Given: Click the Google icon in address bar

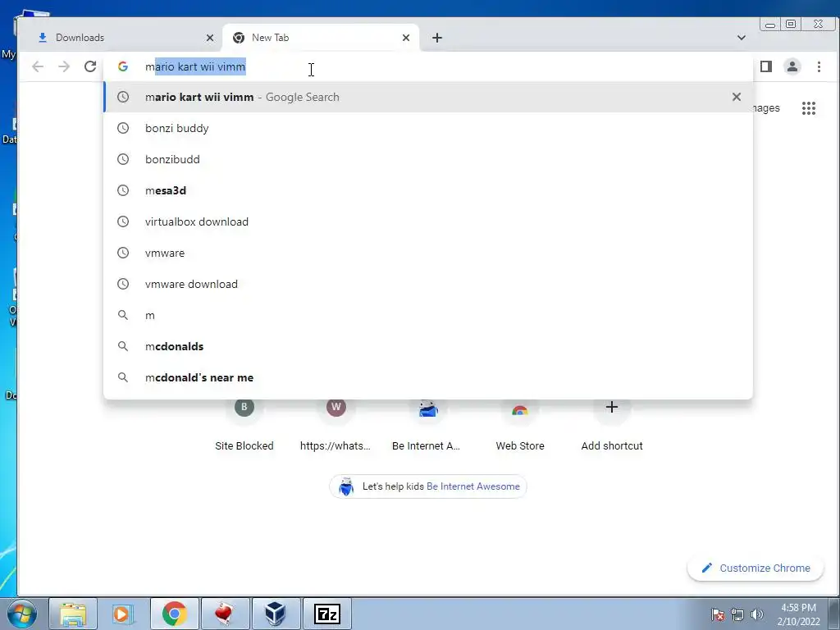Looking at the screenshot, I should pyautogui.click(x=123, y=66).
